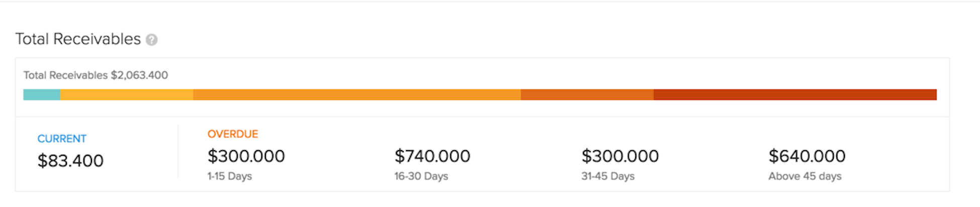Image resolution: width=980 pixels, height=207 pixels.
Task: Open the $300.000 amount above 31-45 Days
Action: click(620, 156)
